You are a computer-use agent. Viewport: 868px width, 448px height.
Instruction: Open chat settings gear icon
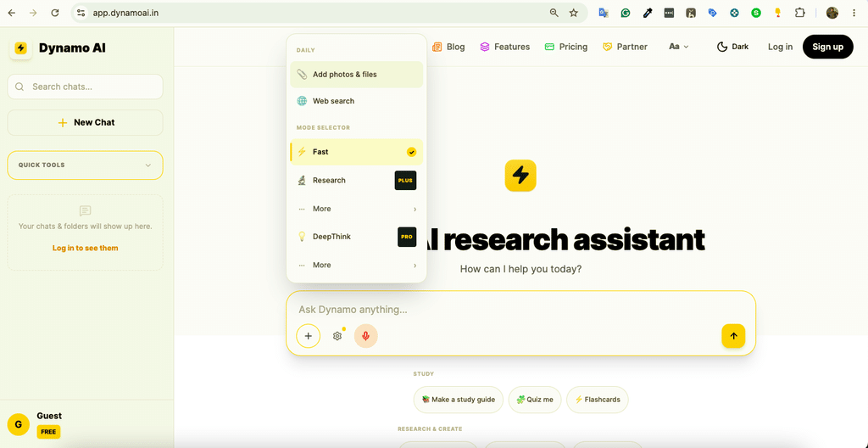click(x=337, y=336)
